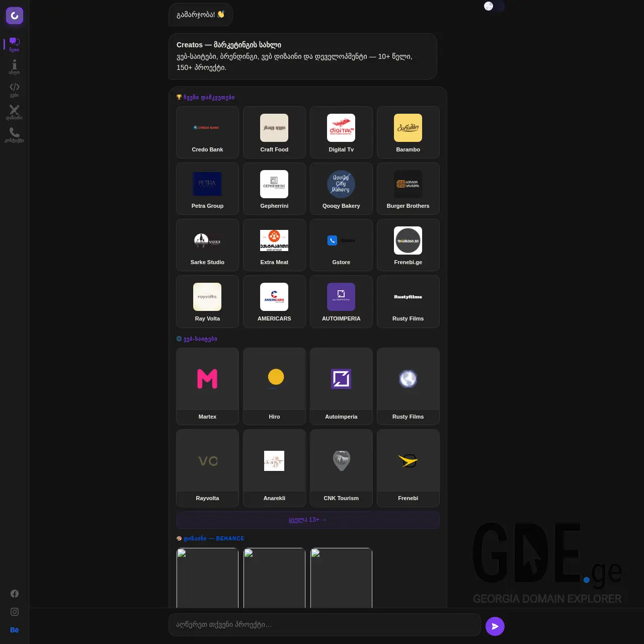Open the Rusty Films client card
The width and height of the screenshot is (644, 644).
pos(408,301)
